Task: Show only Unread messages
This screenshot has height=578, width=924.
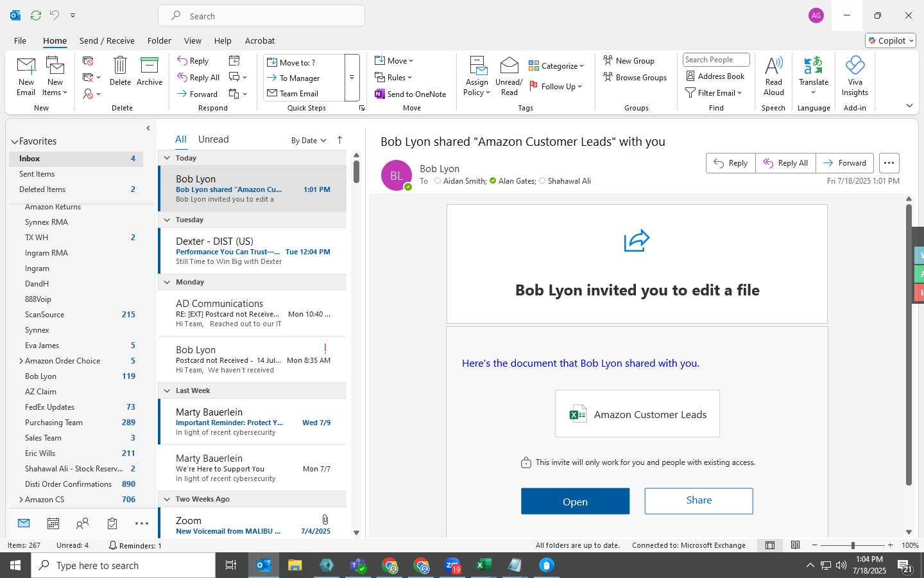Action: pos(214,139)
